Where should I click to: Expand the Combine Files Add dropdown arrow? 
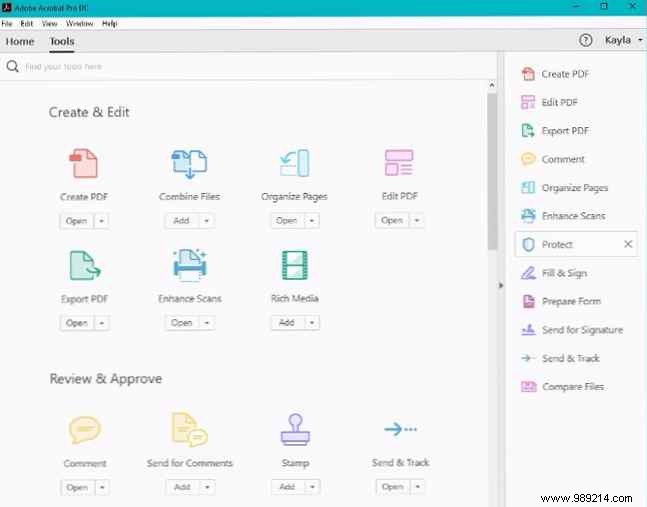click(207, 221)
